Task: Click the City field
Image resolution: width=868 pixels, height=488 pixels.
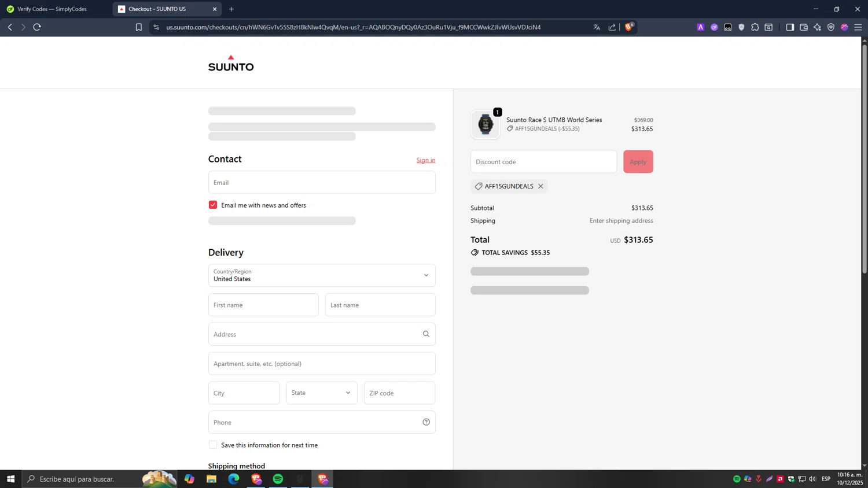Action: (244, 393)
